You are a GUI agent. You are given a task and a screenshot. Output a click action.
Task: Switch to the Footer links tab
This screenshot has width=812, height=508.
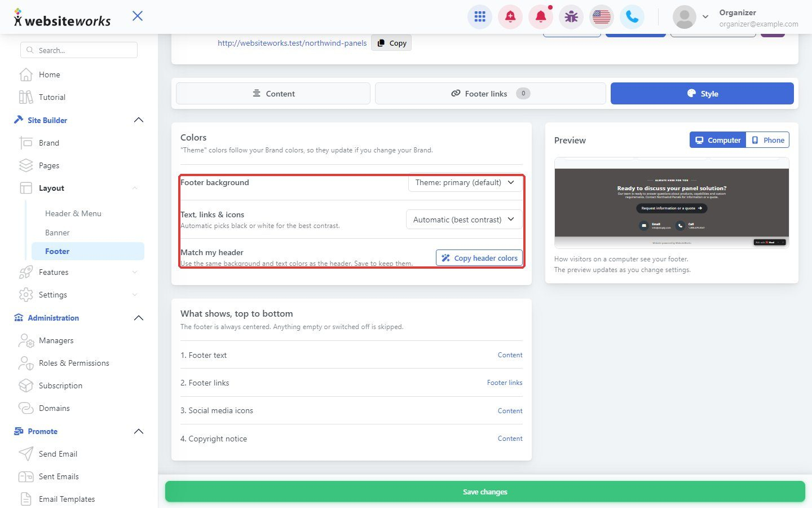(491, 94)
